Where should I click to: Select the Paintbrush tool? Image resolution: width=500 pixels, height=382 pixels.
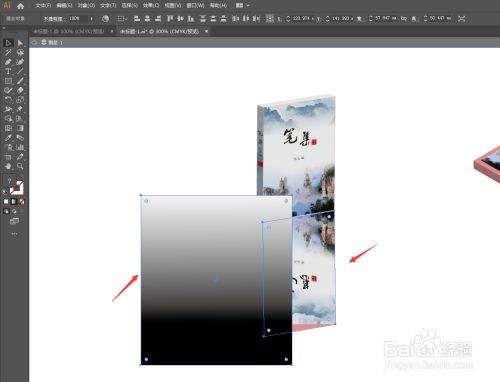point(20,81)
